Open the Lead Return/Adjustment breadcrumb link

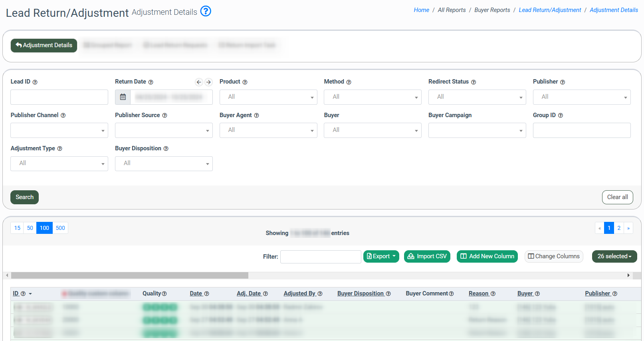tap(550, 10)
